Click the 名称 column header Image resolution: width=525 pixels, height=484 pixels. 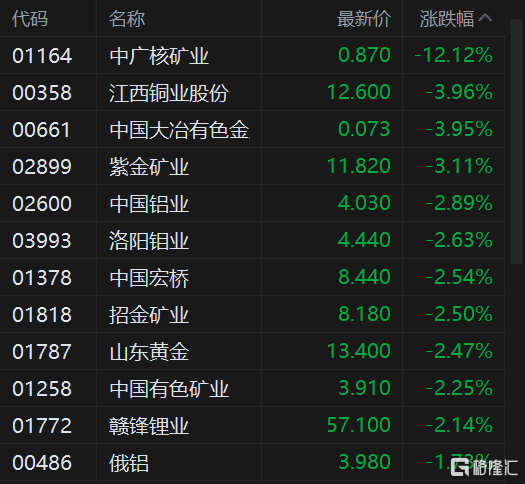click(x=127, y=18)
